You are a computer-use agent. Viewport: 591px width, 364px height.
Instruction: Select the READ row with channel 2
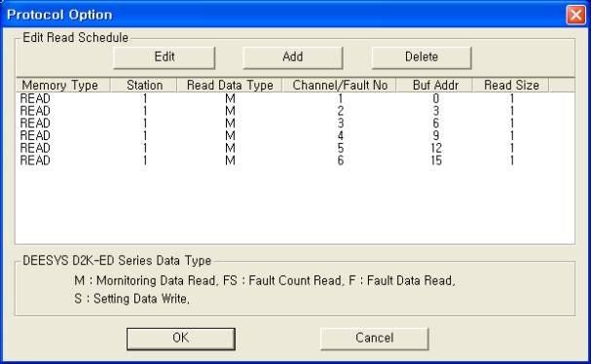pos(295,111)
